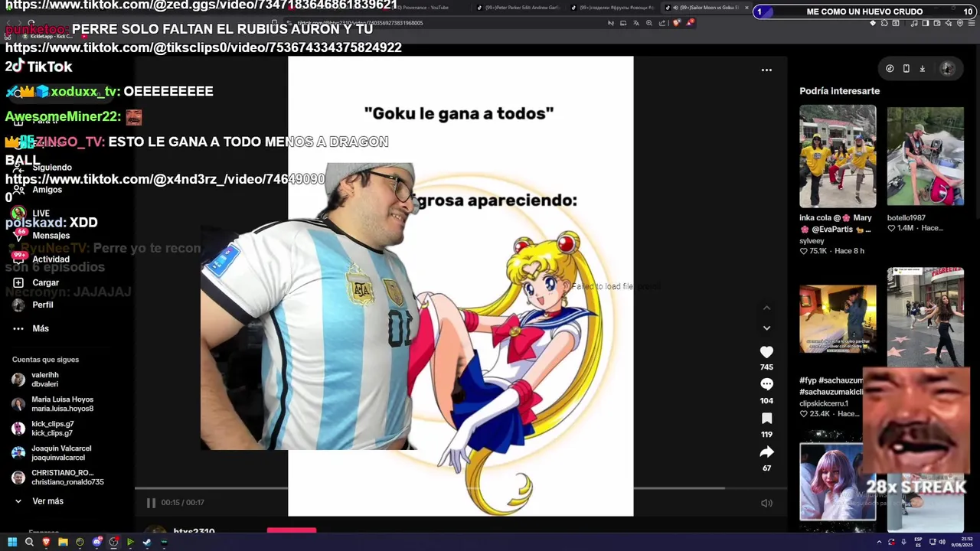This screenshot has height=551, width=980.
Task: Save video with the bookmark icon
Action: [766, 418]
